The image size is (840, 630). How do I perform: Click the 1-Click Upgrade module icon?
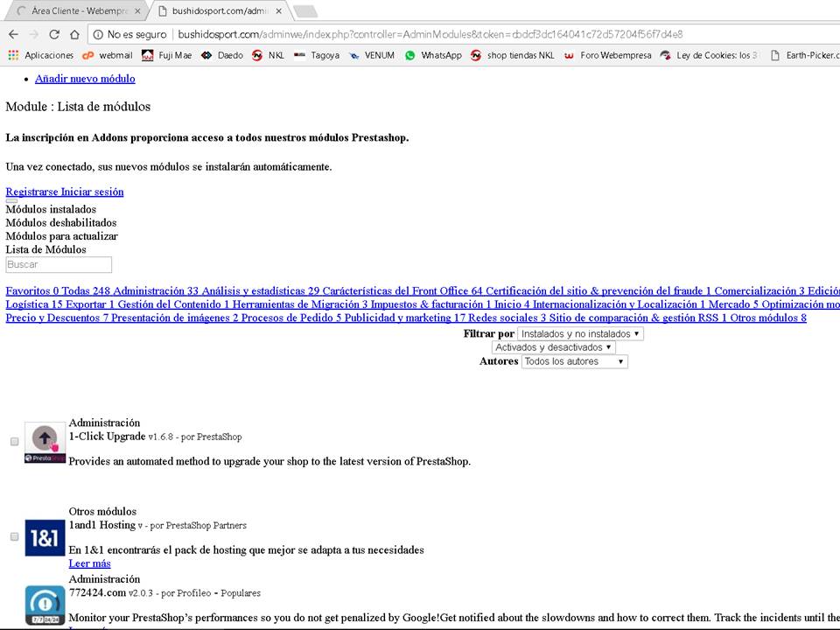tap(45, 443)
